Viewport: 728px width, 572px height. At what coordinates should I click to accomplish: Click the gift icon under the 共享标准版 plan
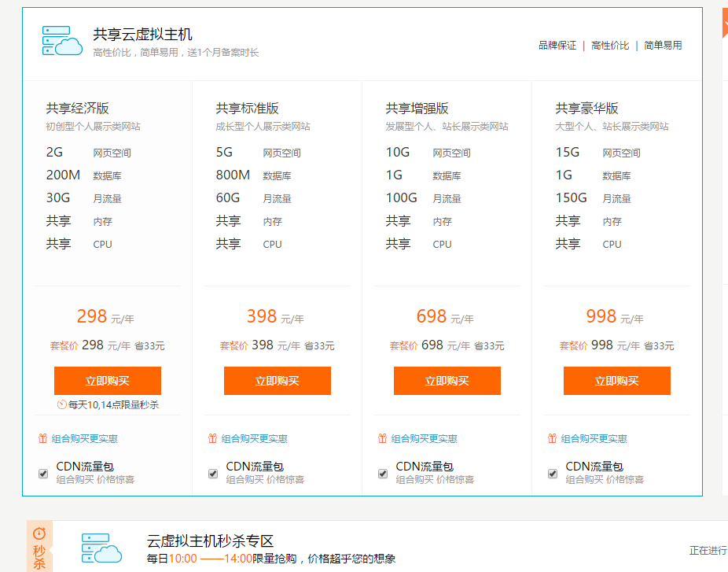(x=212, y=438)
